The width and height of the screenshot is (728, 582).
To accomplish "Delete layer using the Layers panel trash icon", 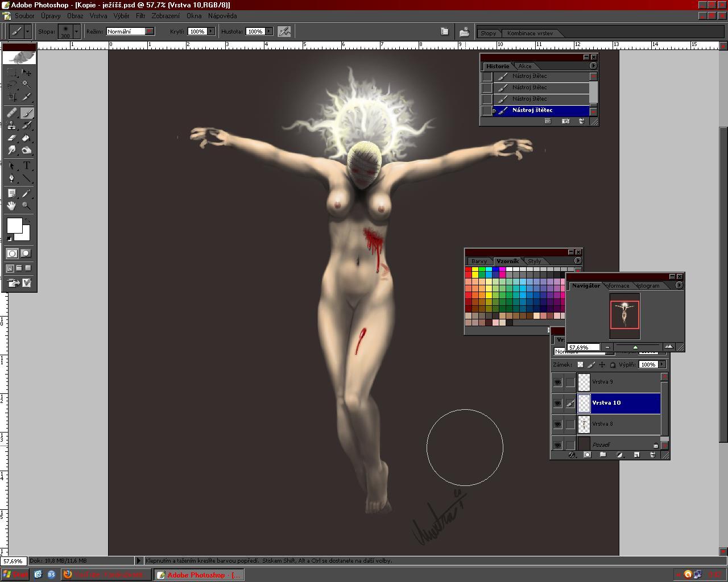I will pyautogui.click(x=652, y=455).
